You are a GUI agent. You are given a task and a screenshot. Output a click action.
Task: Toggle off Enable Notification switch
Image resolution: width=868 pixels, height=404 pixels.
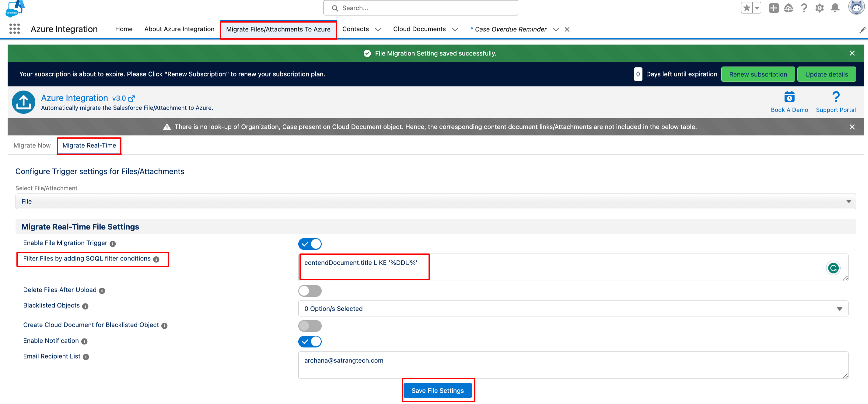tap(310, 342)
